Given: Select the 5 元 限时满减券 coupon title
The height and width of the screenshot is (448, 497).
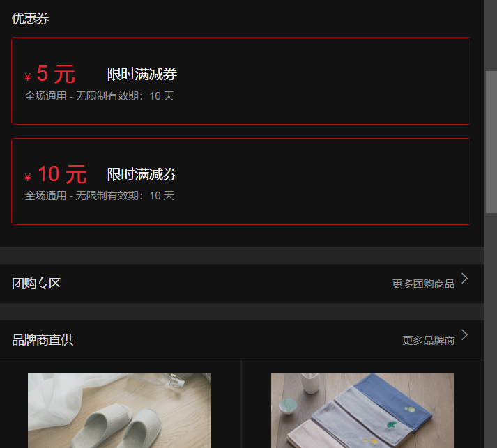Looking at the screenshot, I should coord(142,74).
